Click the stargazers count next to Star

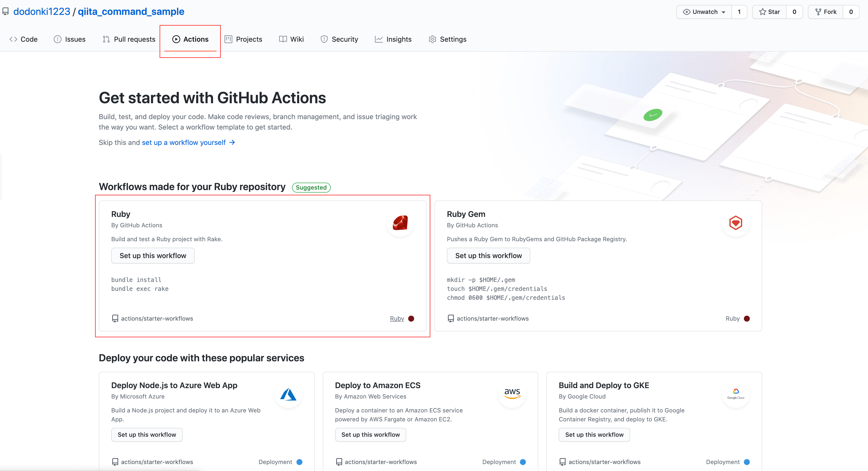(x=794, y=12)
